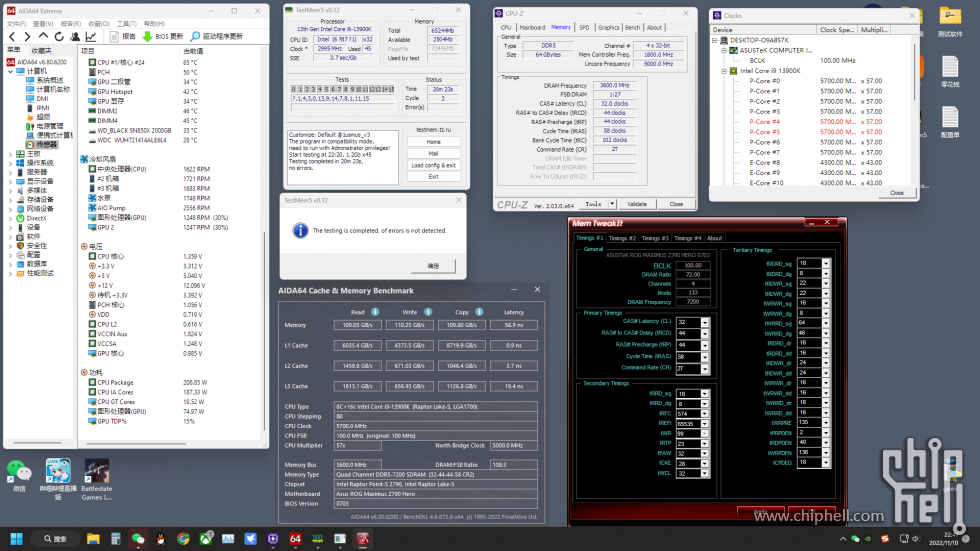The height and width of the screenshot is (551, 980).
Task: Open the Xbox app from the taskbar
Action: point(206,539)
